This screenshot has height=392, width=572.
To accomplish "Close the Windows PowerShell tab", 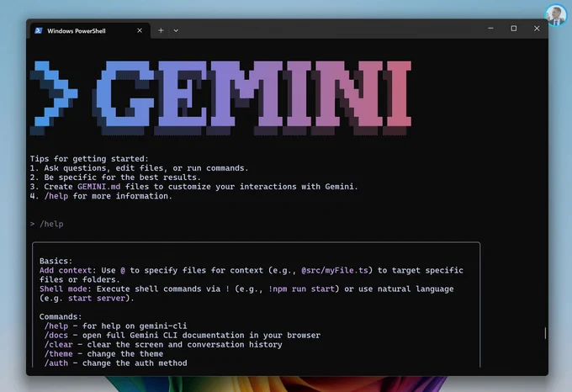I will point(140,30).
